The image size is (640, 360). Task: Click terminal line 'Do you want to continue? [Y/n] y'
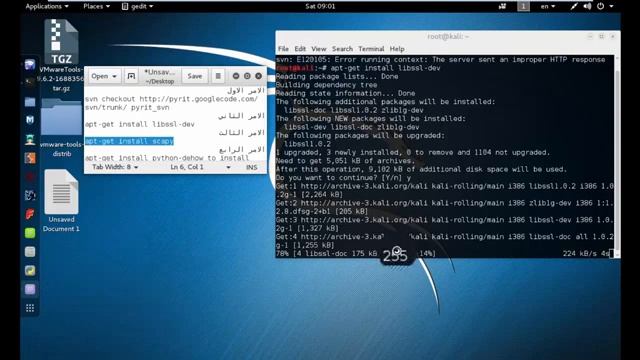(343, 178)
